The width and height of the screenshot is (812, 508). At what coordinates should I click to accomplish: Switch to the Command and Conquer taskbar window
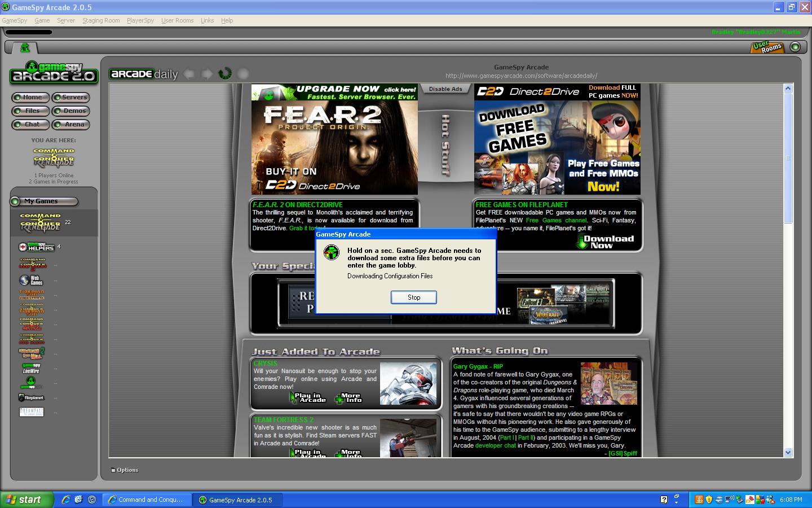coord(148,500)
